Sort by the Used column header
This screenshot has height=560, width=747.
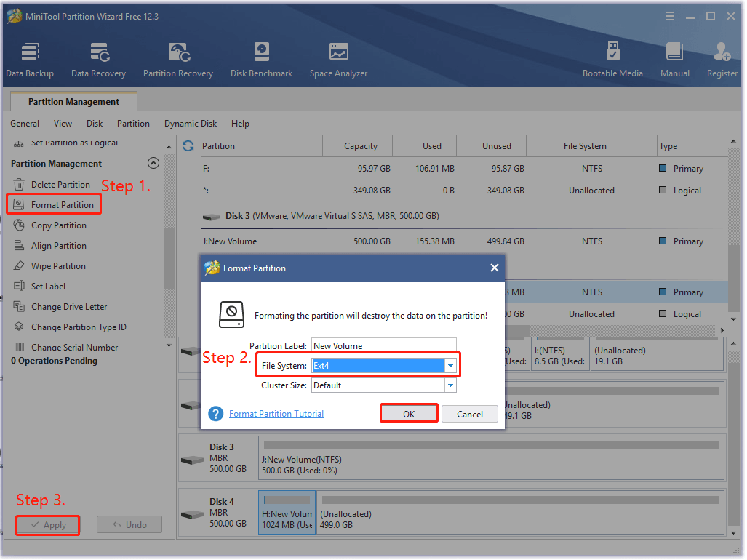(425, 146)
